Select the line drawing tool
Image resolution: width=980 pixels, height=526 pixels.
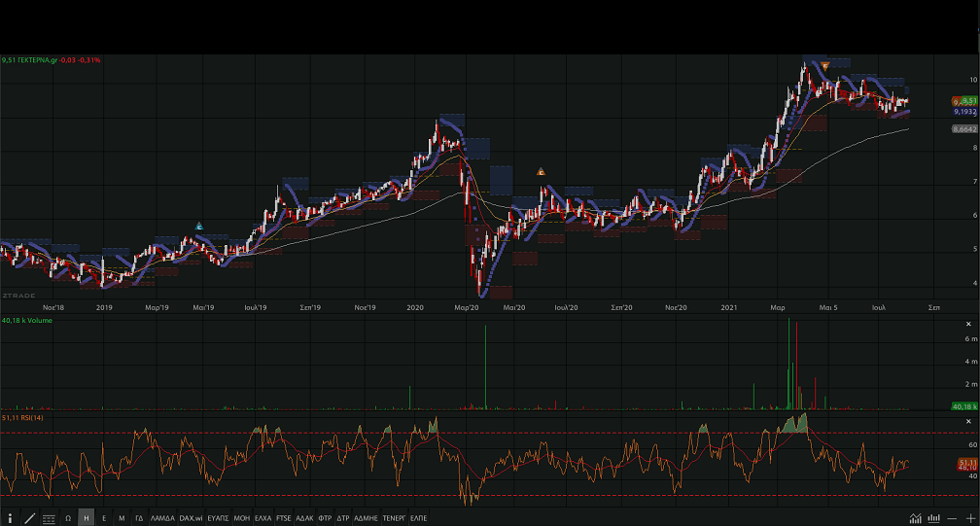coord(29,518)
